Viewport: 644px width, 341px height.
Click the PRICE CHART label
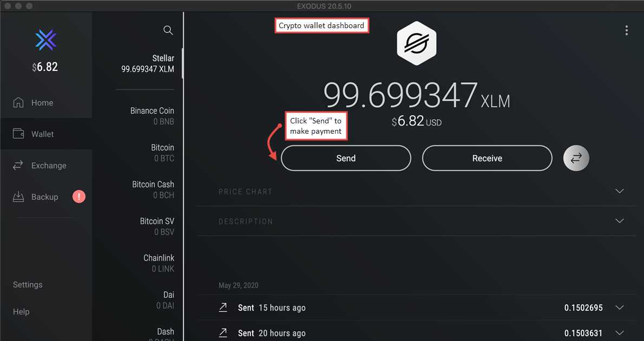245,192
